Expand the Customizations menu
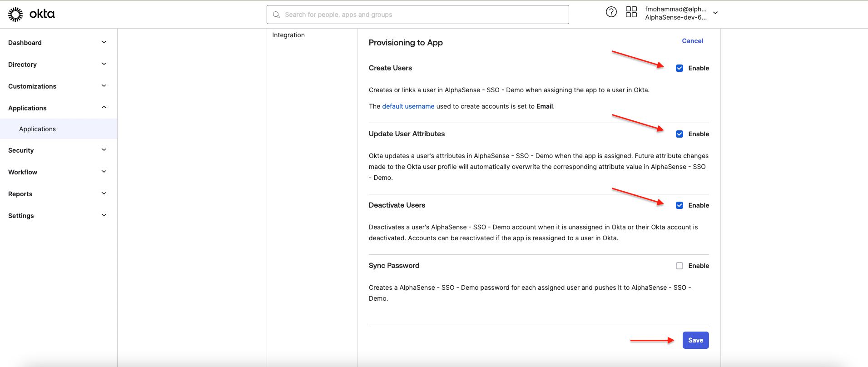868x367 pixels. [x=59, y=86]
